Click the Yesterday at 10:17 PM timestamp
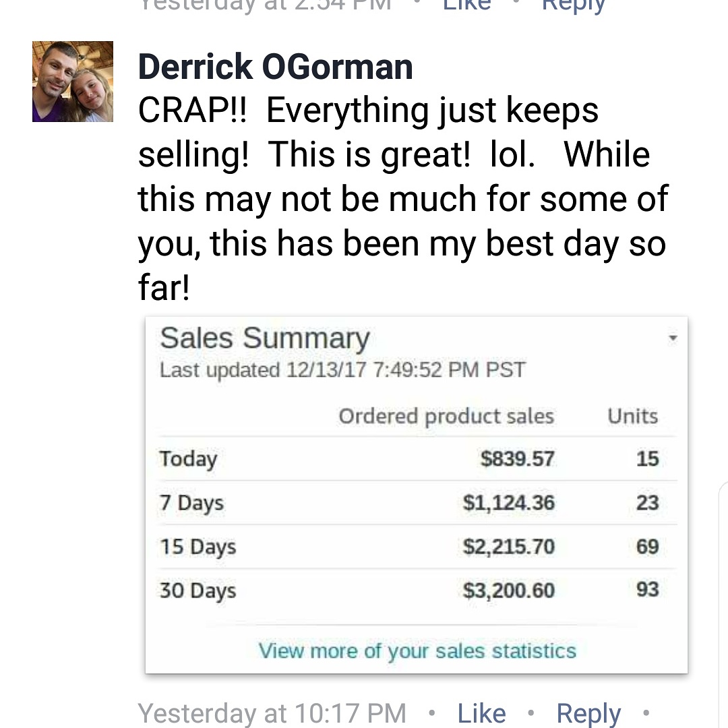Screen dimensions: 728x728 pos(272,713)
